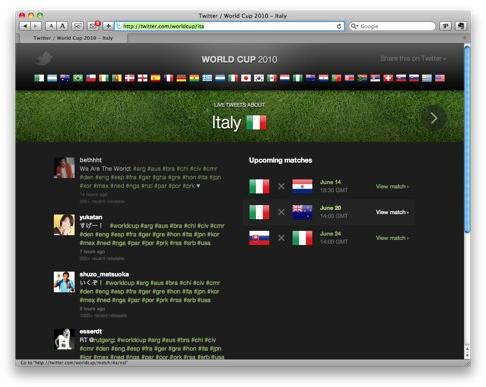Select the Japan flag in the team row

point(246,78)
